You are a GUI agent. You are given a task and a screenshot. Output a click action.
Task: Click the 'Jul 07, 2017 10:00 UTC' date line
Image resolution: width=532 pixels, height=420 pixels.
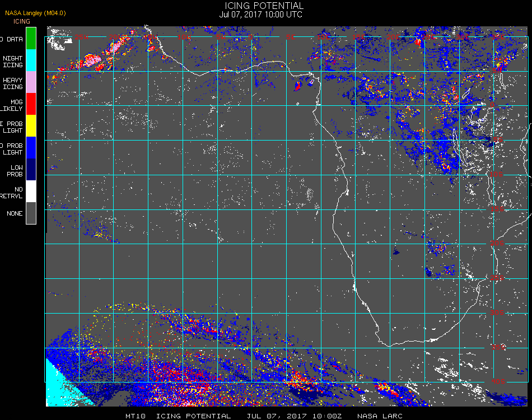[x=260, y=15]
